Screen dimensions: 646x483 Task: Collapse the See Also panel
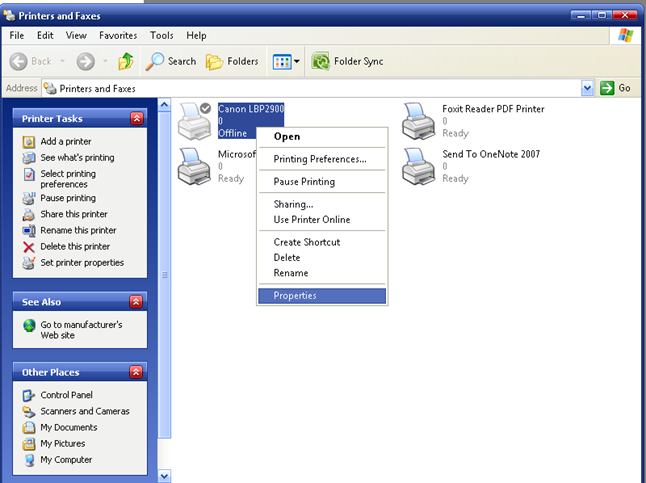coord(136,302)
